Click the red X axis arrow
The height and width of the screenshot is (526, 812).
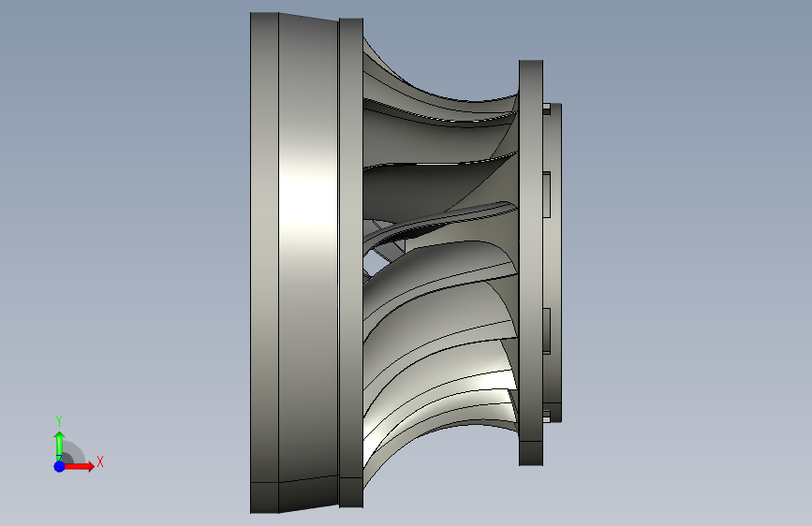tap(79, 466)
